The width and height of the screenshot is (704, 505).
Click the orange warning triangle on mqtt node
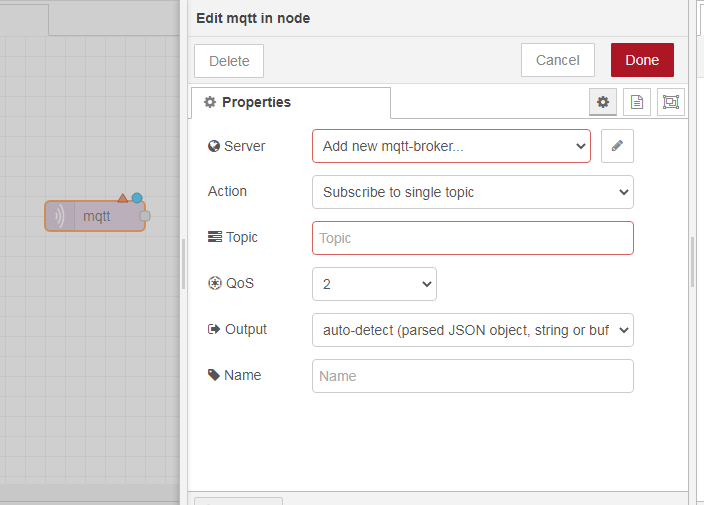123,198
